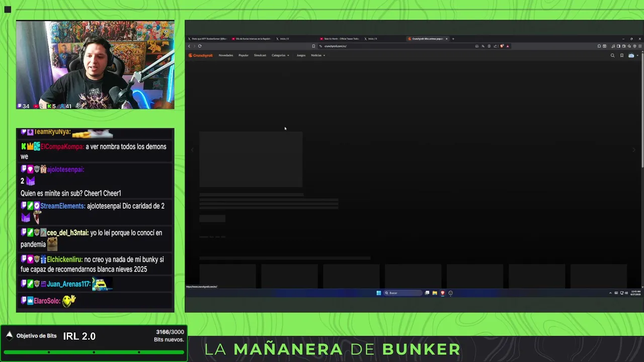Click the Buscar taskbar search box
The height and width of the screenshot is (362, 644).
tap(403, 293)
